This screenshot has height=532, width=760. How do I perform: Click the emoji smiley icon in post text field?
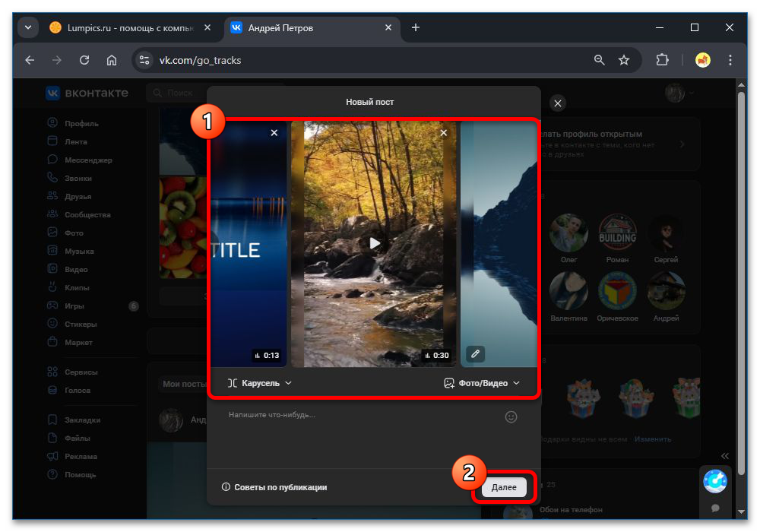click(511, 416)
